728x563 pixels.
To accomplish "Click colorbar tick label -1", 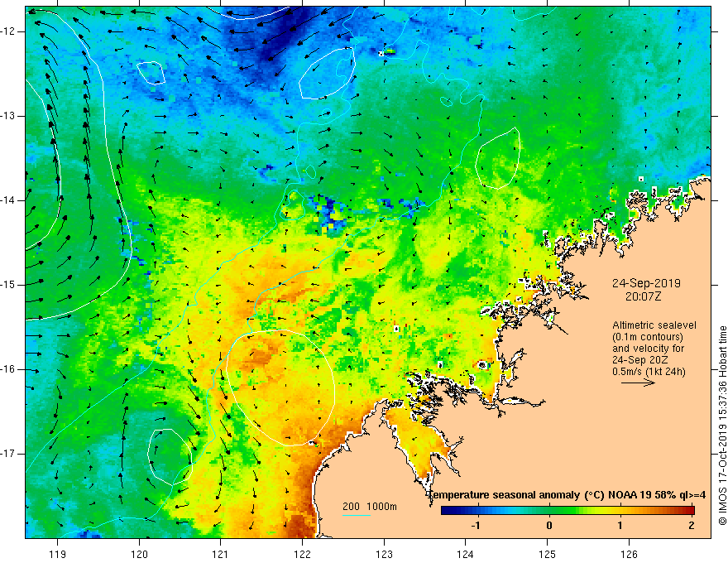I will point(476,526).
